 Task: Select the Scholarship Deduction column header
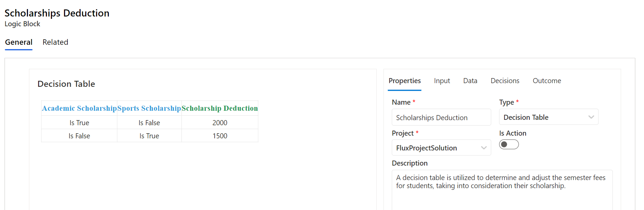[x=219, y=108]
